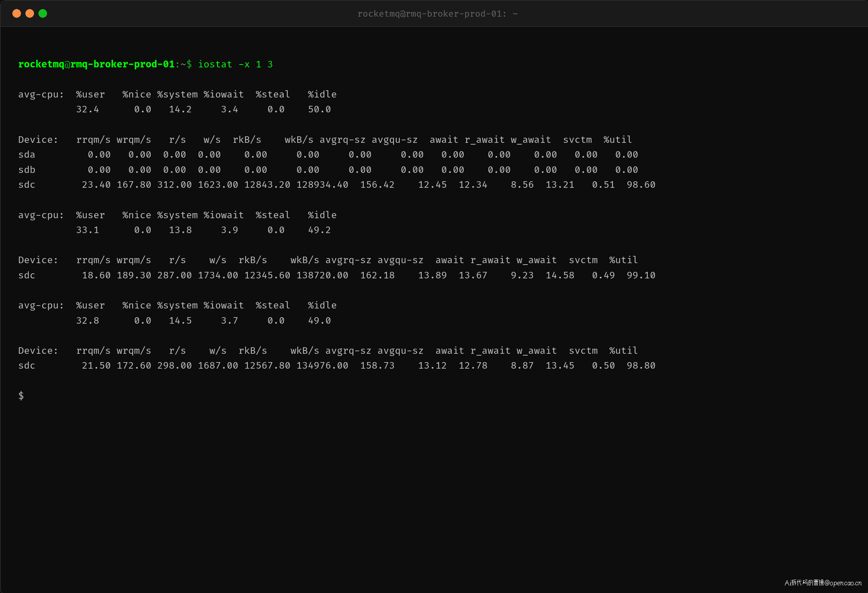Screen dimensions: 868x593
Task: Click the window title rocketmq@rmq-broker-prod-01: ~
Action: [437, 14]
